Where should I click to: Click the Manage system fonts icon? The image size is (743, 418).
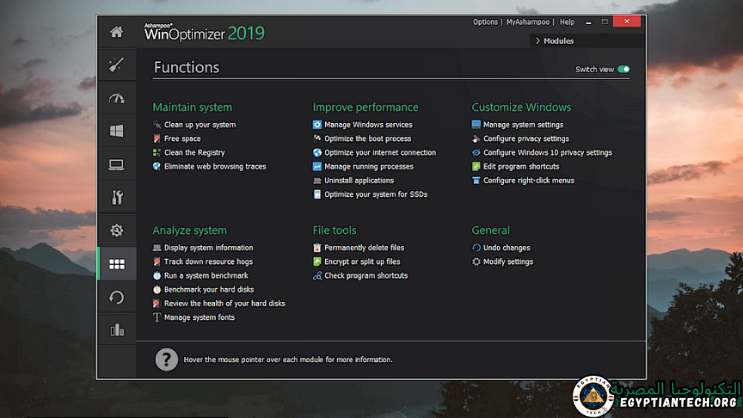157,318
